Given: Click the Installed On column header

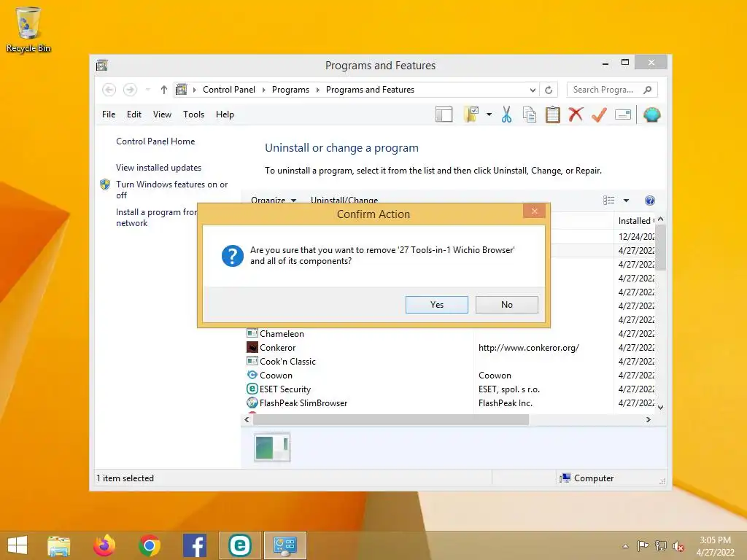Looking at the screenshot, I should 635,220.
